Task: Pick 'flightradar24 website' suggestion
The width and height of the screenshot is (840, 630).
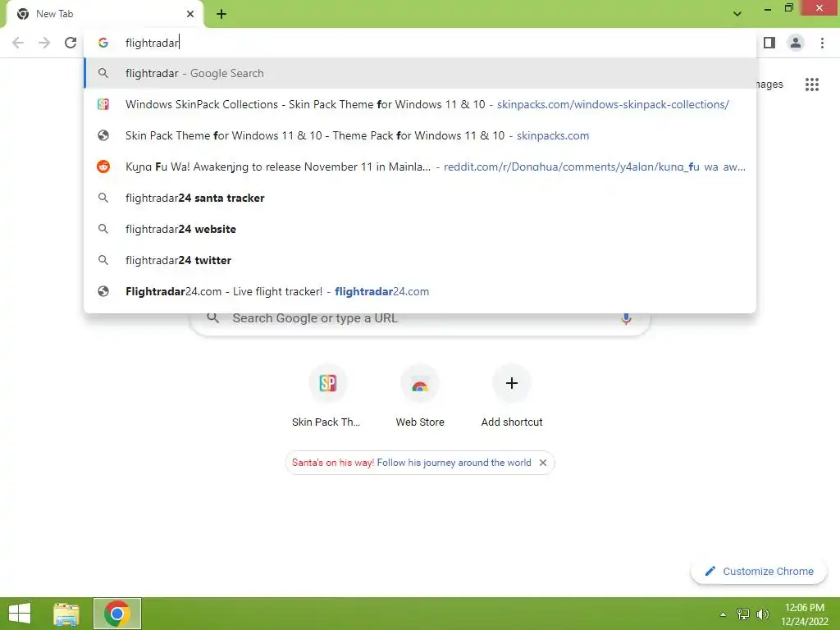Action: (420, 229)
